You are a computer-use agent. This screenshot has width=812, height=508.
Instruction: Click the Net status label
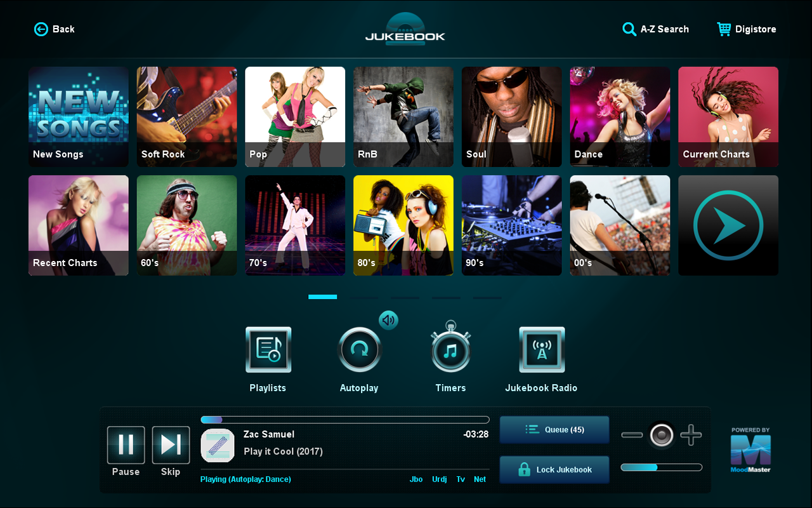point(480,479)
